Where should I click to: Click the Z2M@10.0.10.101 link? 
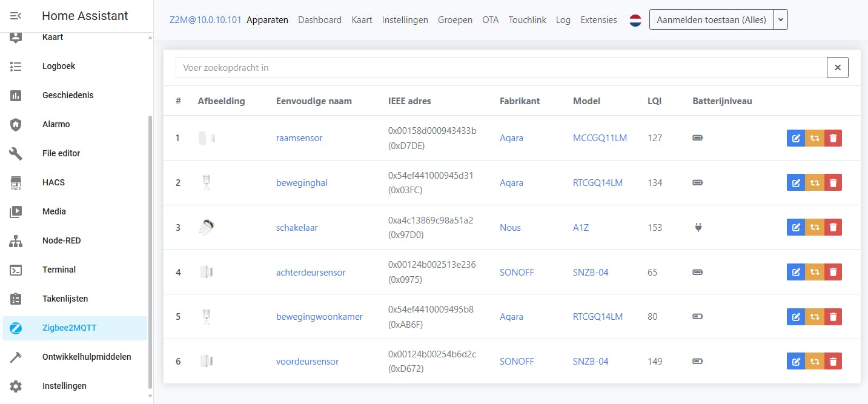click(205, 20)
